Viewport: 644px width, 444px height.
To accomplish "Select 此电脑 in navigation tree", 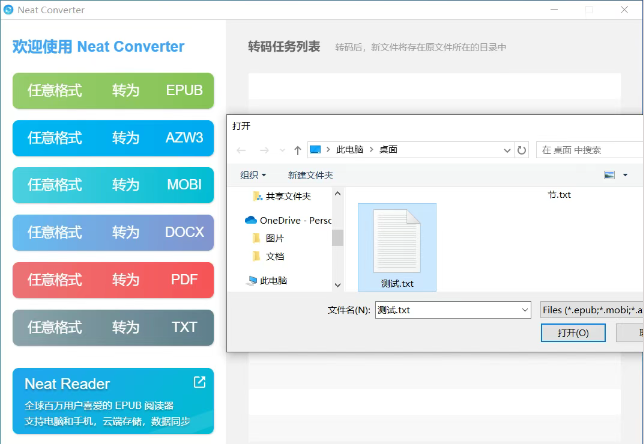I will tap(273, 281).
